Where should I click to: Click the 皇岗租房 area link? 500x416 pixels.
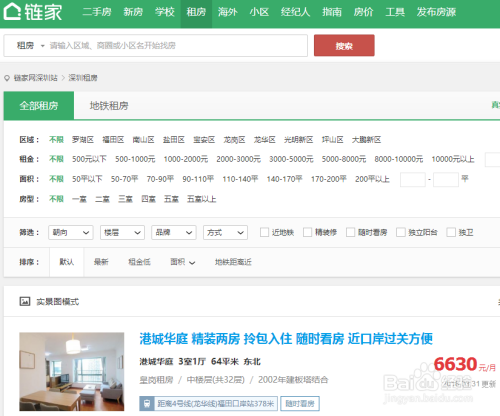pos(156,380)
